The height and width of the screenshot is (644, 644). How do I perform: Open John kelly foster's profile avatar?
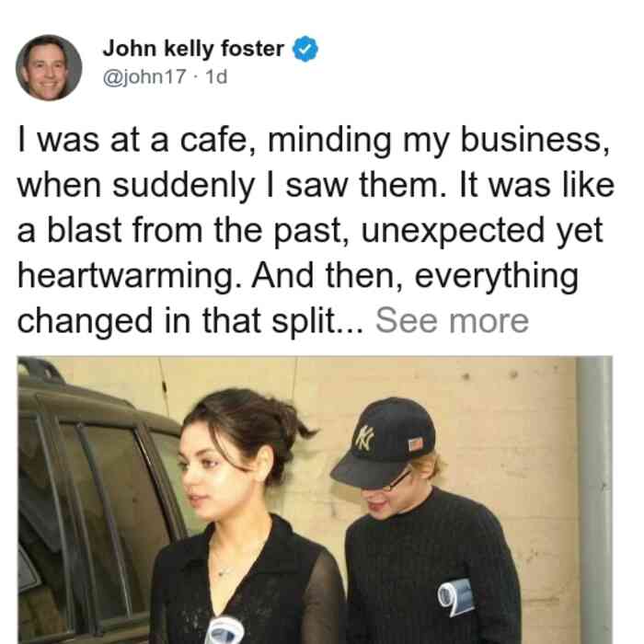coord(49,67)
